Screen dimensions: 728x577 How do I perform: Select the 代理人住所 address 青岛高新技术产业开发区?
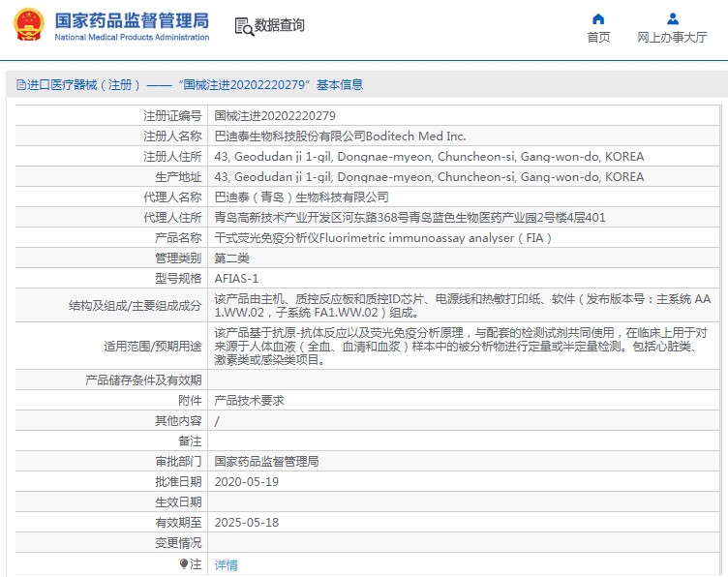point(409,217)
